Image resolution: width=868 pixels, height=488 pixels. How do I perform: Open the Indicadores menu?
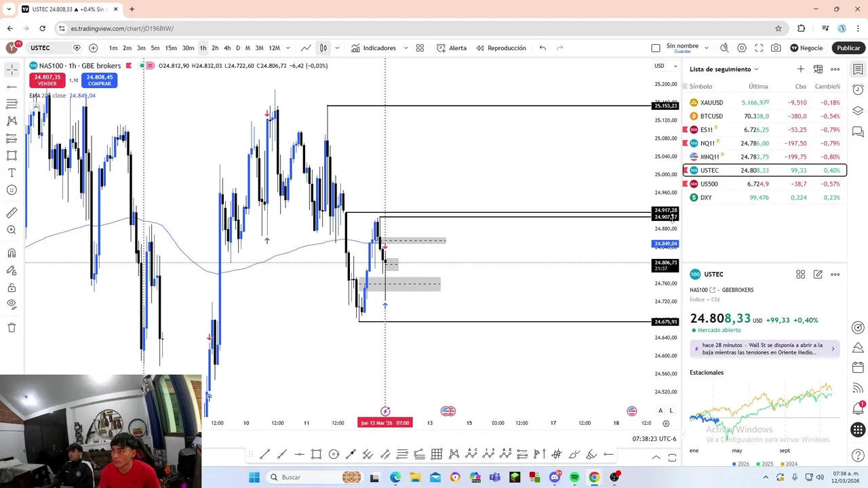pyautogui.click(x=374, y=48)
